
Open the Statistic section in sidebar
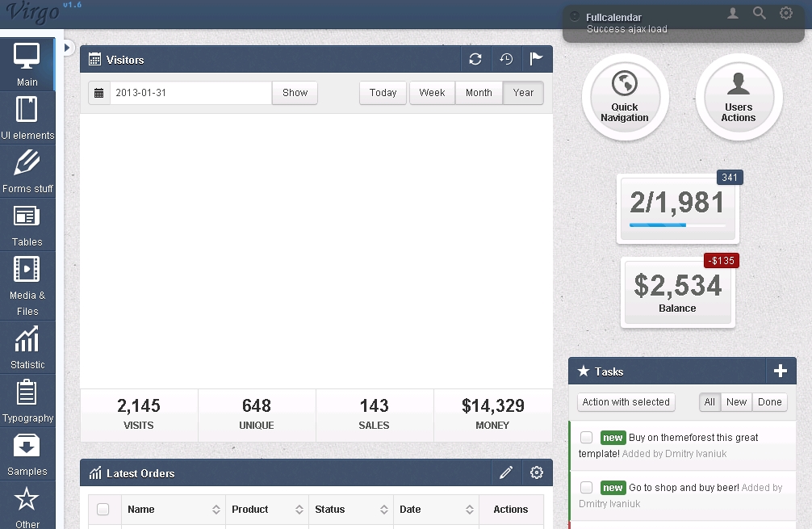[x=27, y=347]
